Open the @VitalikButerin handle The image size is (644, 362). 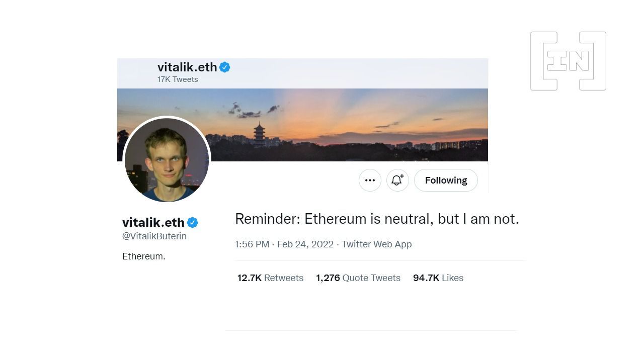click(x=154, y=236)
